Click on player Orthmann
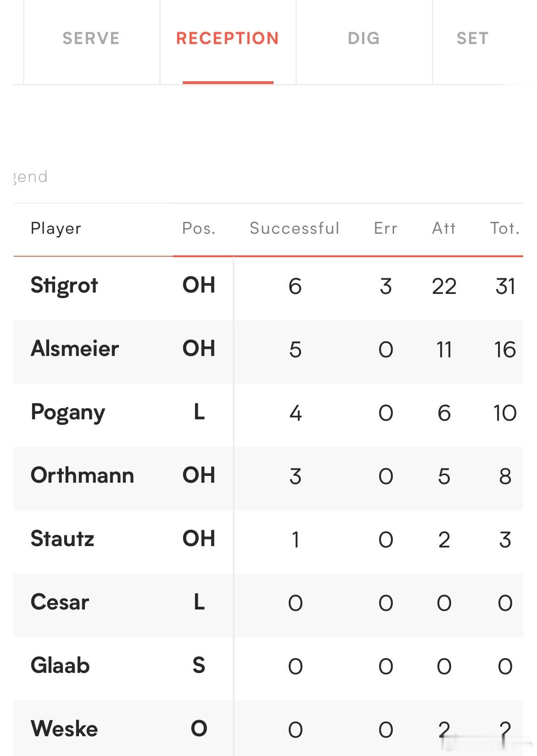This screenshot has width=537, height=756. click(82, 475)
